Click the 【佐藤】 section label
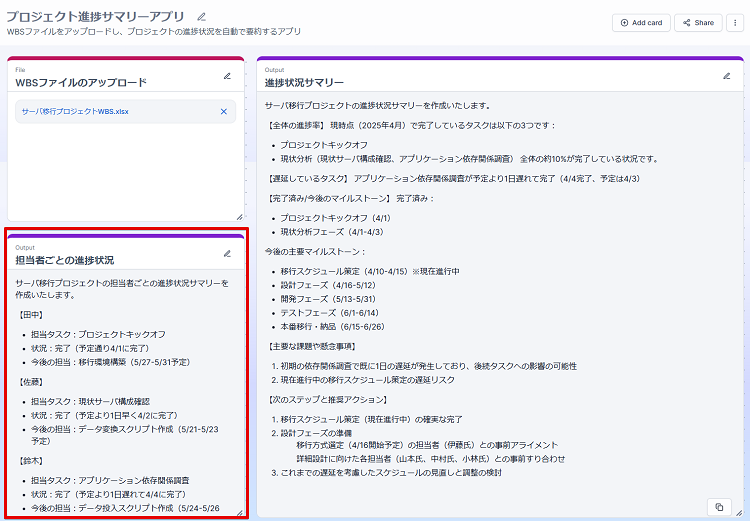The image size is (750, 521). tap(31, 382)
